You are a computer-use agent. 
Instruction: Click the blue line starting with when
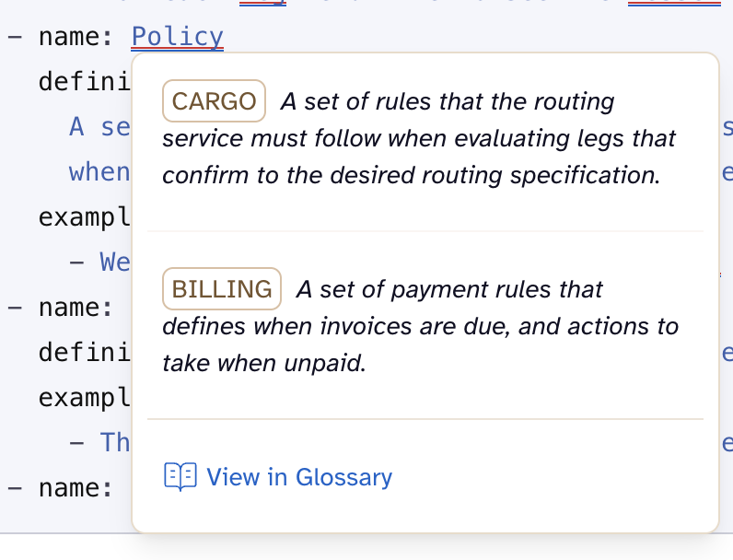click(99, 172)
